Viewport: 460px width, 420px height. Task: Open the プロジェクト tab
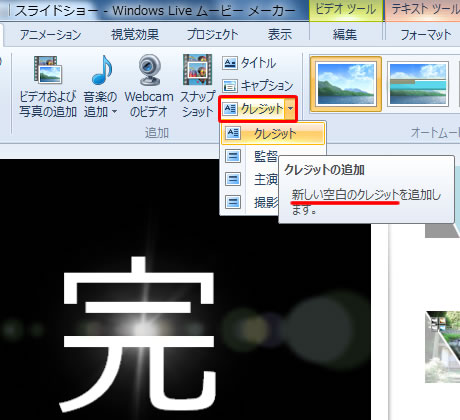[212, 35]
